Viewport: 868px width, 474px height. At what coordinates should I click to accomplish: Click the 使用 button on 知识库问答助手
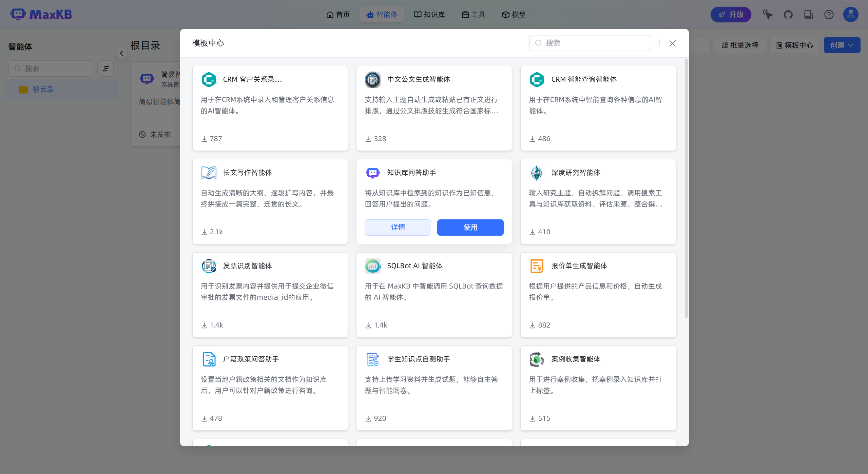(470, 227)
